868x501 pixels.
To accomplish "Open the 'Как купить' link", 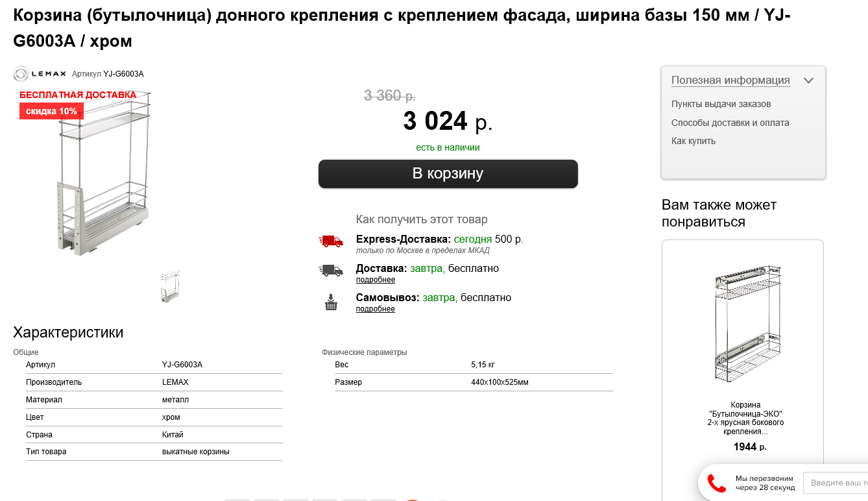I will (x=693, y=141).
